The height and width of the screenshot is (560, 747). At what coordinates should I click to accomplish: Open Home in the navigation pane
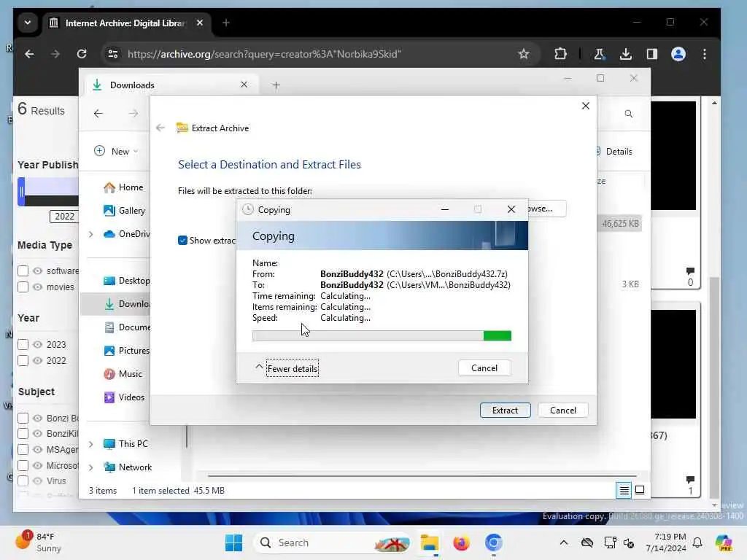[123, 187]
